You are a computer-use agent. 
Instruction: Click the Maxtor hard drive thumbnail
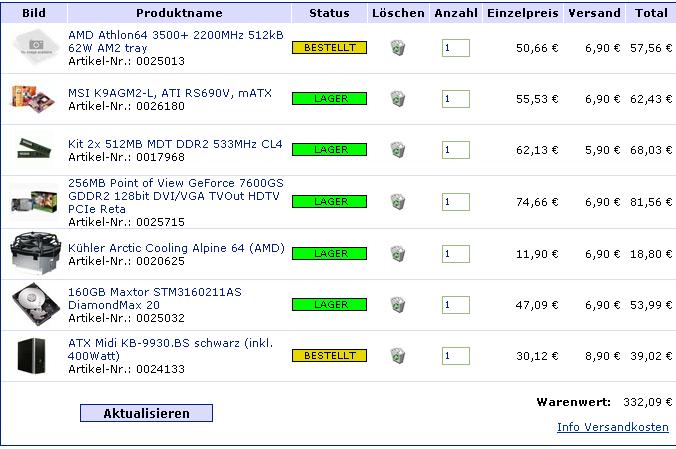[36, 304]
